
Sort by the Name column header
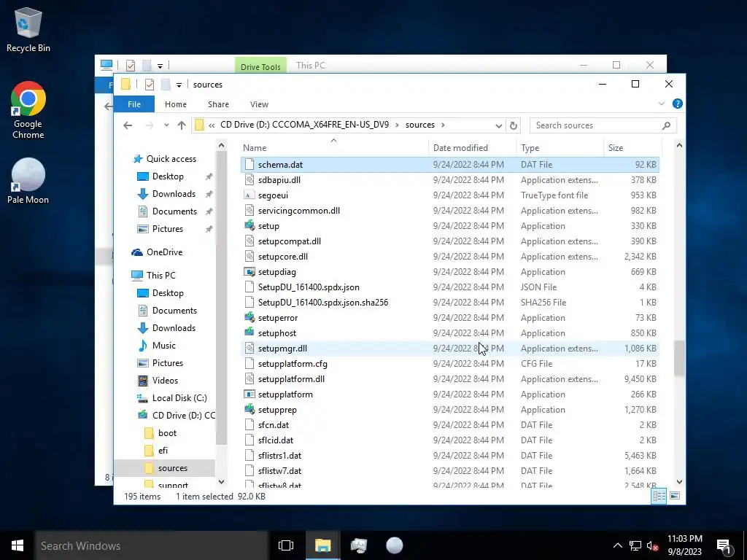point(334,148)
